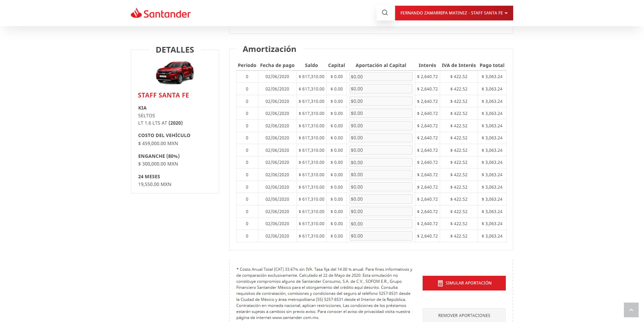Click the STAFF SANTA FE title
The width and height of the screenshot is (644, 322).
pos(163,95)
